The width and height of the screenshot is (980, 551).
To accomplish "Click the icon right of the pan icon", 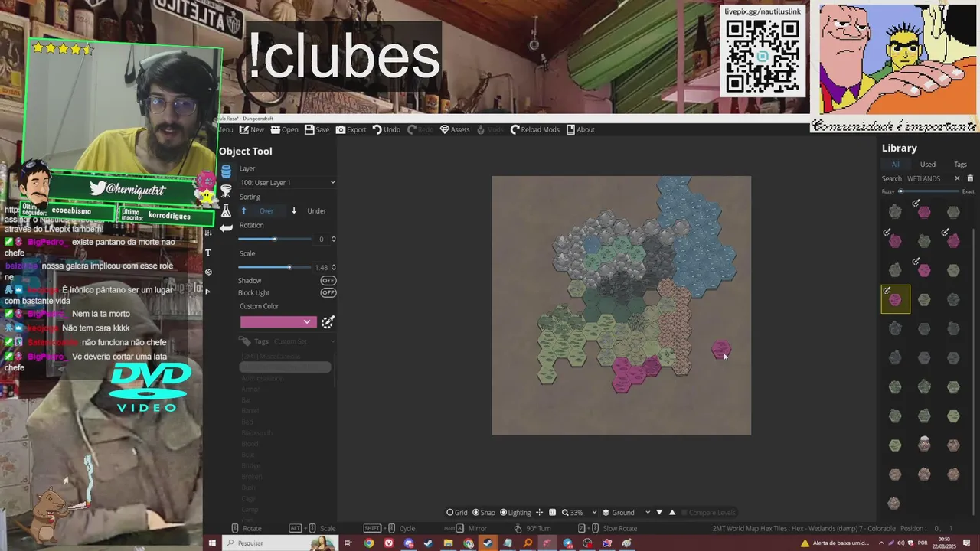I will pos(552,512).
